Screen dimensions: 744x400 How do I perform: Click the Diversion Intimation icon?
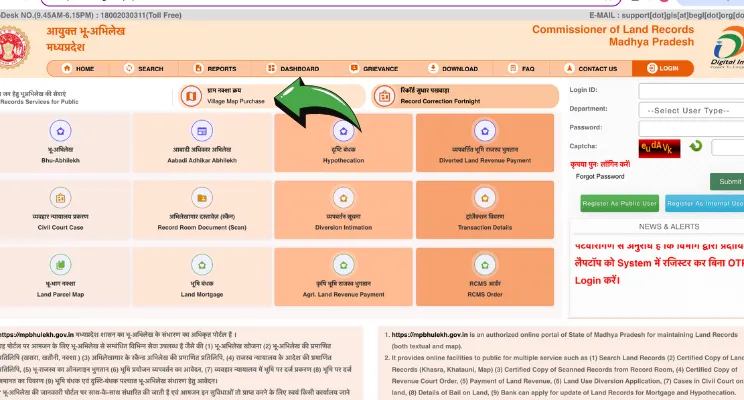344,198
